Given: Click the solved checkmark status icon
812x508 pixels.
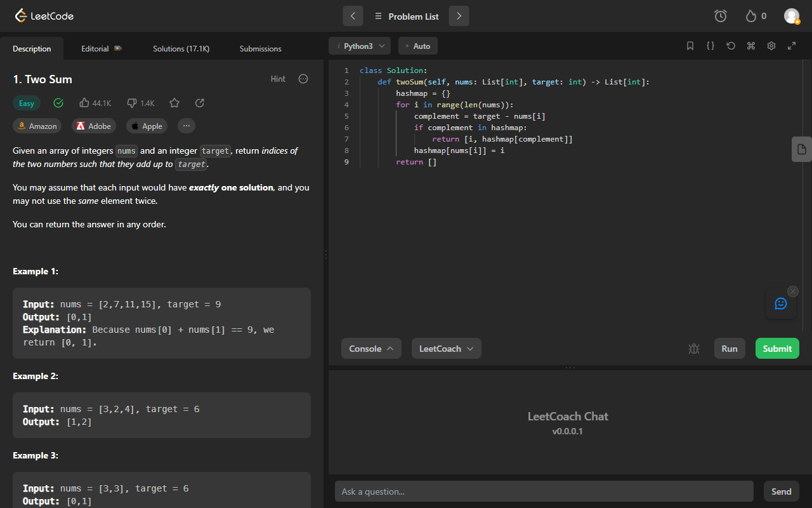Looking at the screenshot, I should point(58,103).
